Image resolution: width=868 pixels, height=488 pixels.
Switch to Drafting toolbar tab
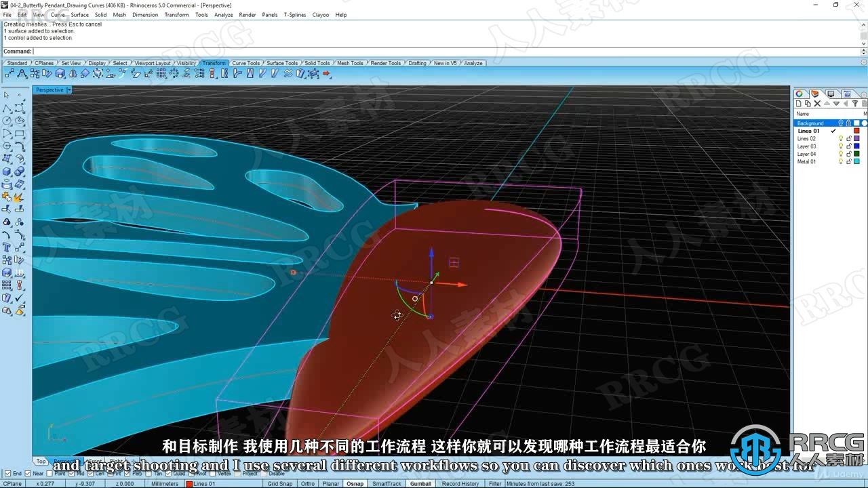click(417, 63)
